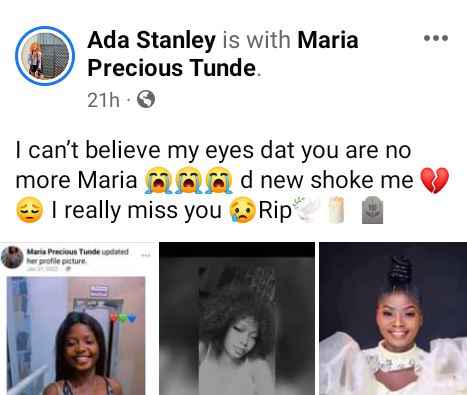Open the right photo with white dress
Viewport: 467px width, 395px height.
click(x=393, y=319)
